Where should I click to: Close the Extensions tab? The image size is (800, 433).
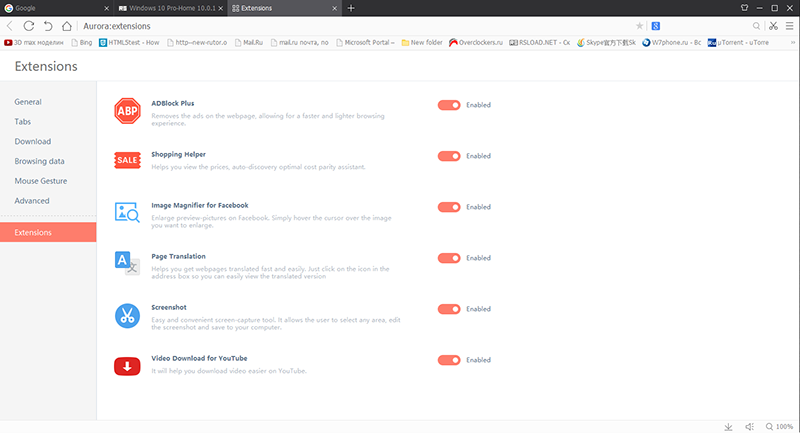coord(334,8)
